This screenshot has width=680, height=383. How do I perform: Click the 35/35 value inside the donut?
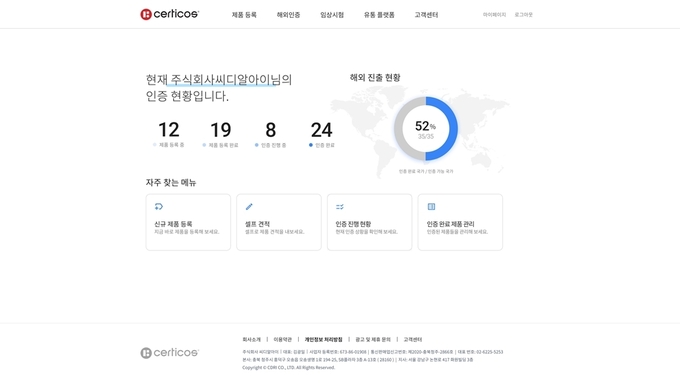[425, 137]
